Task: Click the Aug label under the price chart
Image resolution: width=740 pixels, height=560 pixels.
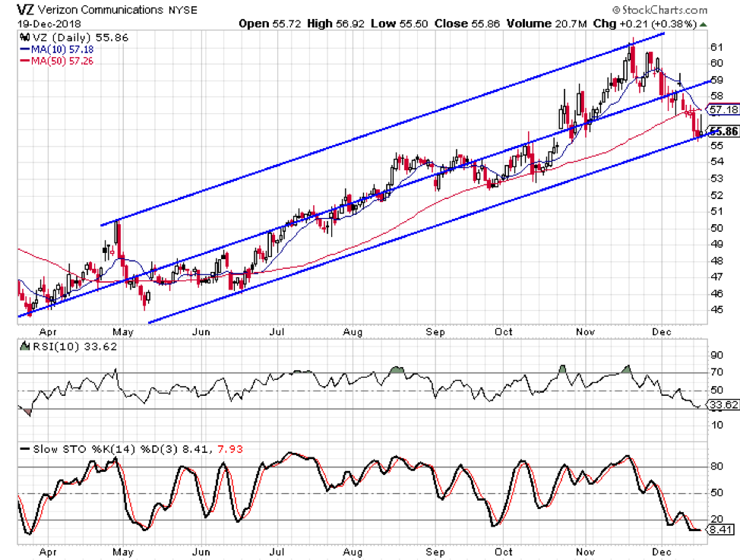Action: point(353,332)
